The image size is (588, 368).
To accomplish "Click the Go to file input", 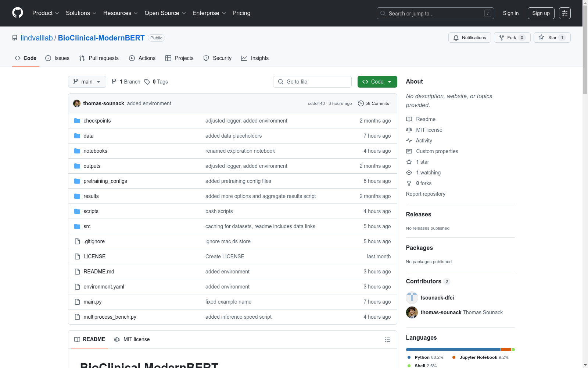I will (x=312, y=82).
